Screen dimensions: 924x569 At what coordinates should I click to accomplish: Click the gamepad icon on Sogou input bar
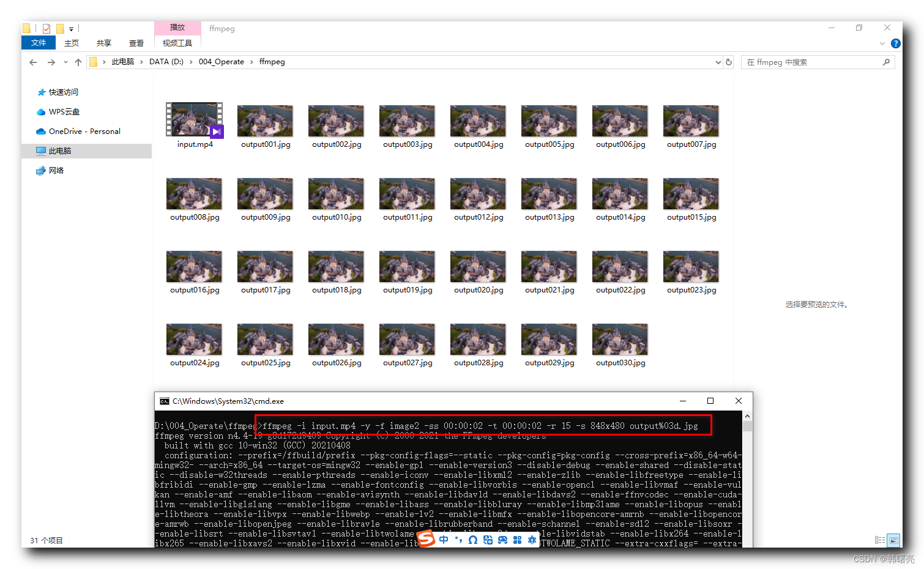coord(502,540)
